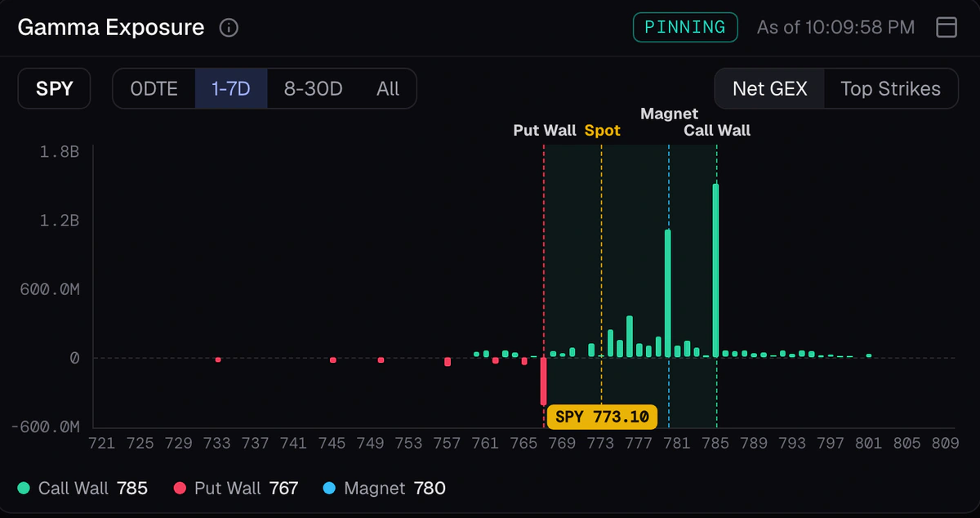Click the green Call Wall legend dot
The height and width of the screenshot is (518, 980).
[x=23, y=489]
